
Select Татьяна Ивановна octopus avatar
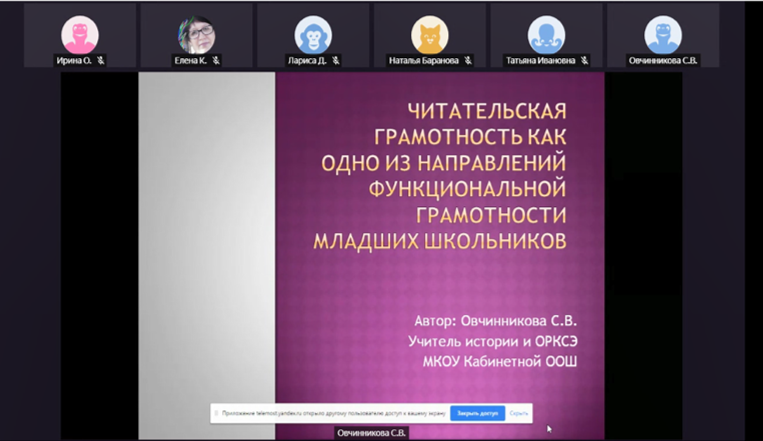pyautogui.click(x=545, y=36)
